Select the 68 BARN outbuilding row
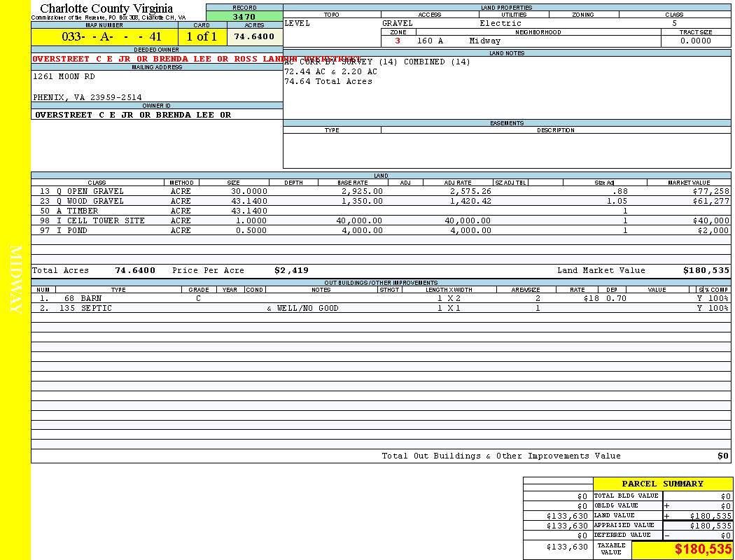 pos(83,298)
